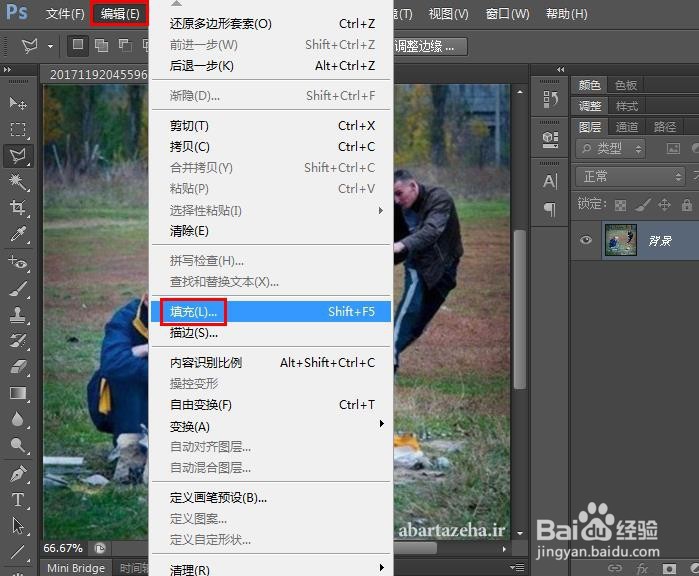
Task: Expand the collapsed toolbox double arrow
Action: pos(8,70)
